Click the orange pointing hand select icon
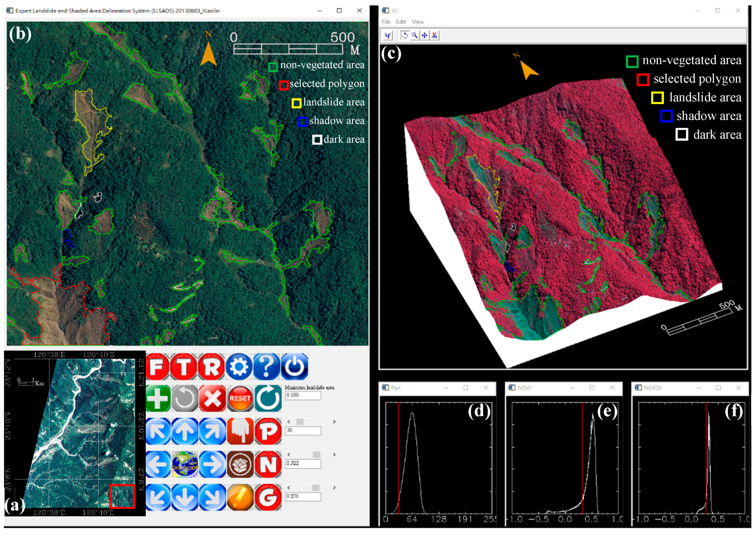Screen dimensions: 756x535 point(240,431)
